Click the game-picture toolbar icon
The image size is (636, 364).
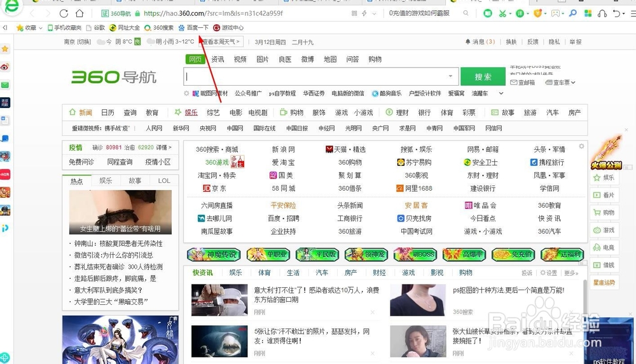(x=555, y=13)
